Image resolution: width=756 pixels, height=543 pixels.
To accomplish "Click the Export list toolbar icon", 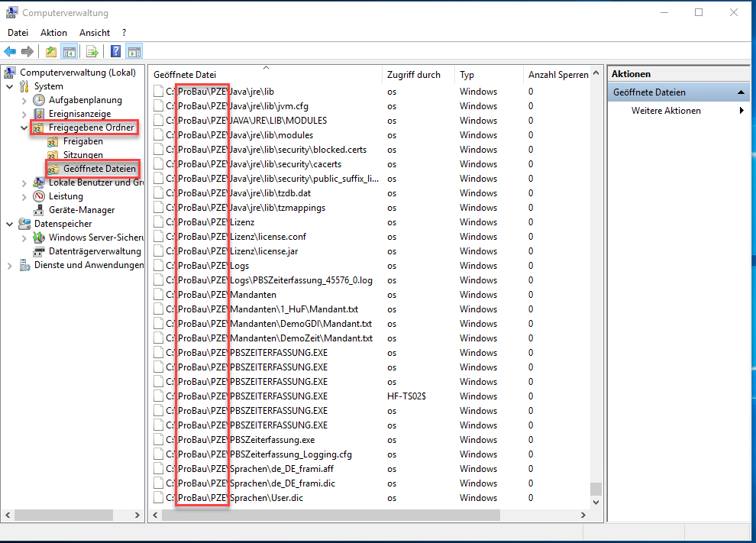I will point(92,51).
